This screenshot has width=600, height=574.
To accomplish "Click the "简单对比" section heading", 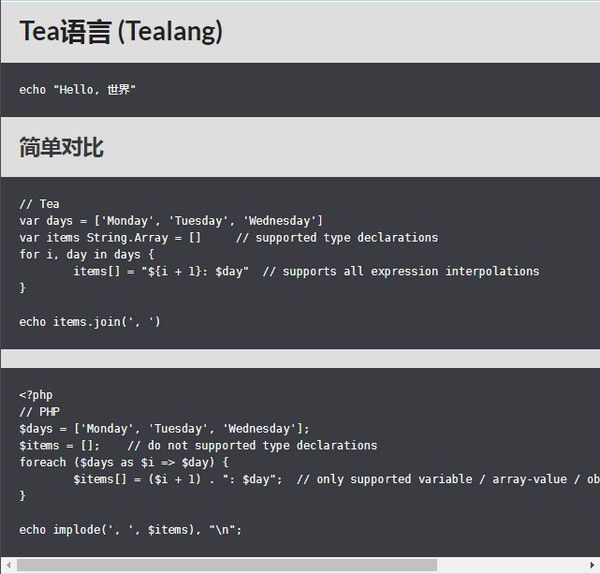I will pos(61,148).
